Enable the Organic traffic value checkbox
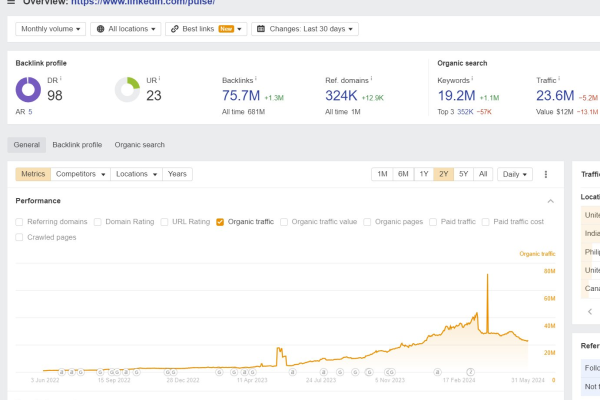The width and height of the screenshot is (600, 400). click(284, 222)
